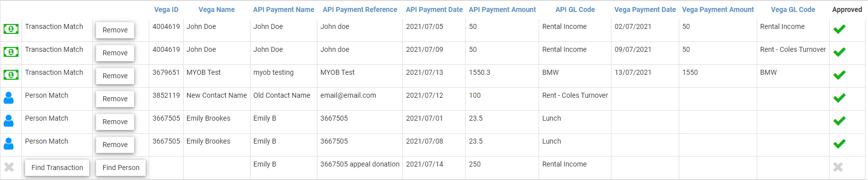Remove the MYOB Test transaction match
The image size is (868, 180).
(115, 76)
